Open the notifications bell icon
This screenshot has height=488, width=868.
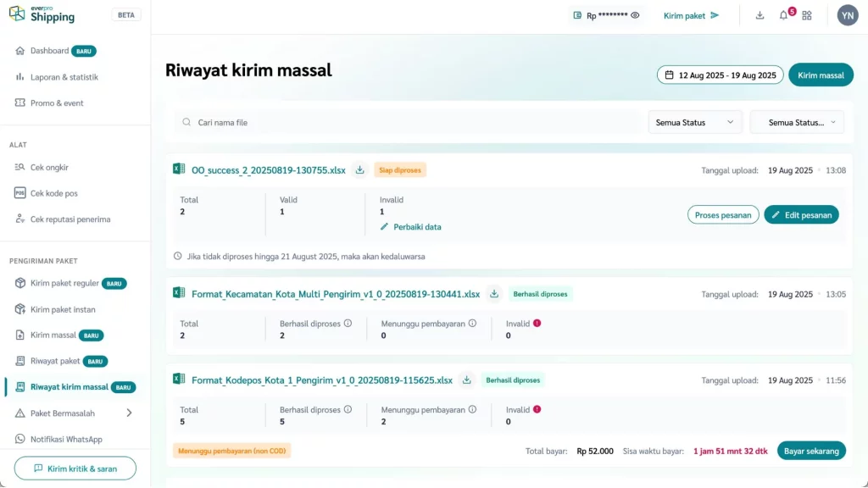(783, 15)
